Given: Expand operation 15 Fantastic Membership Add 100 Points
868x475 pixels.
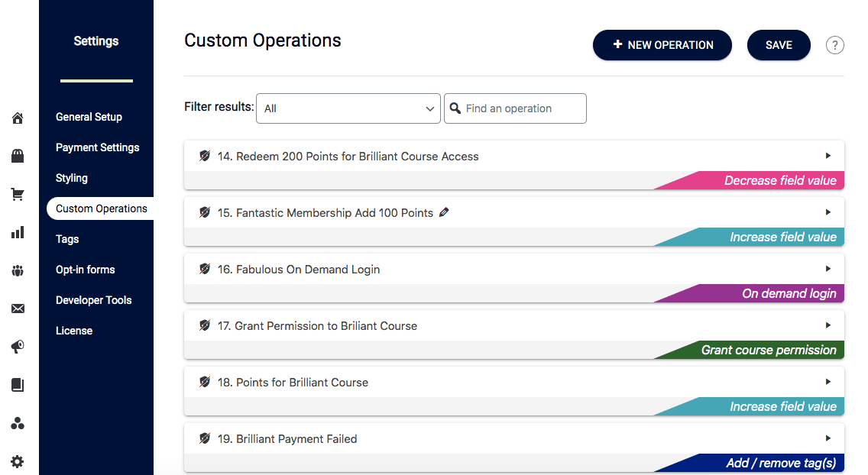Looking at the screenshot, I should tap(828, 212).
